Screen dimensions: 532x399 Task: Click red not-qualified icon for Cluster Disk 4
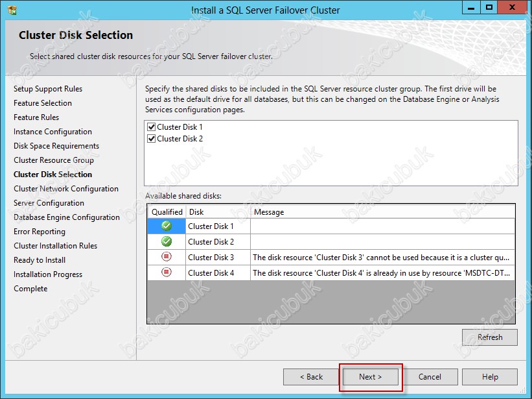click(167, 272)
